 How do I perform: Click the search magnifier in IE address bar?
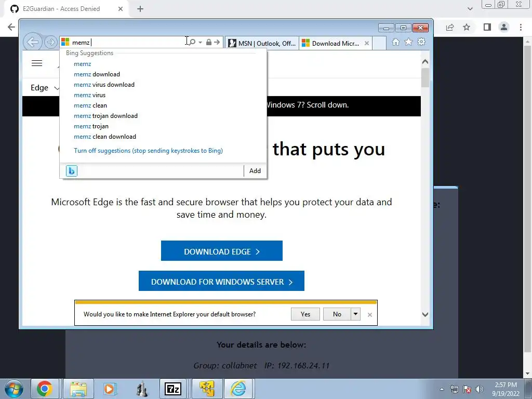pyautogui.click(x=192, y=42)
